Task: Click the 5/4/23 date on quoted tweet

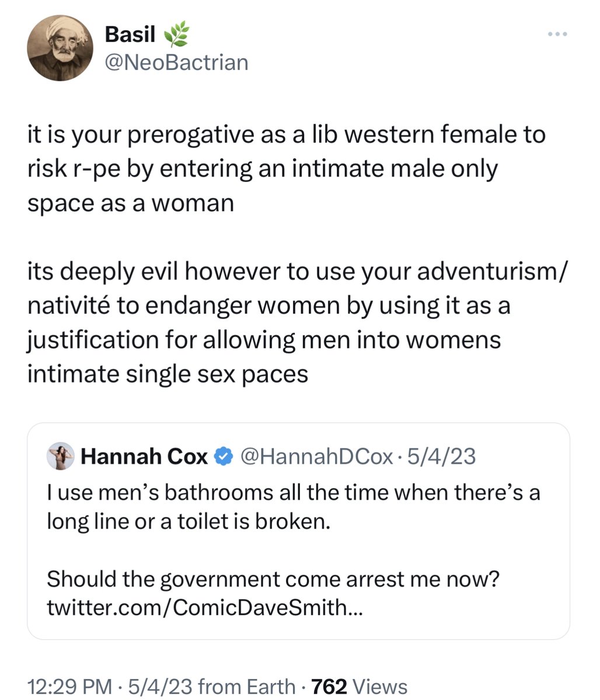Action: pos(441,456)
